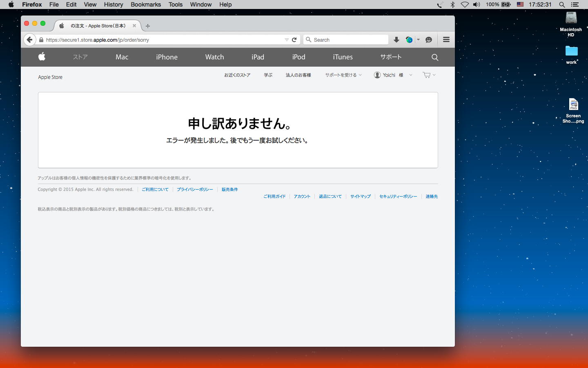Click the Wi-Fi status icon
588x368 pixels.
pos(465,4)
